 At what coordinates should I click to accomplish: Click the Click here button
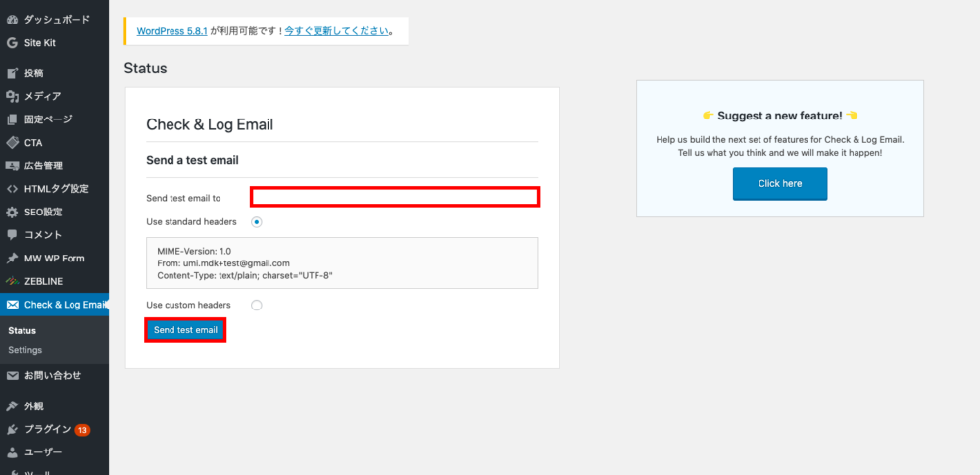pyautogui.click(x=779, y=183)
